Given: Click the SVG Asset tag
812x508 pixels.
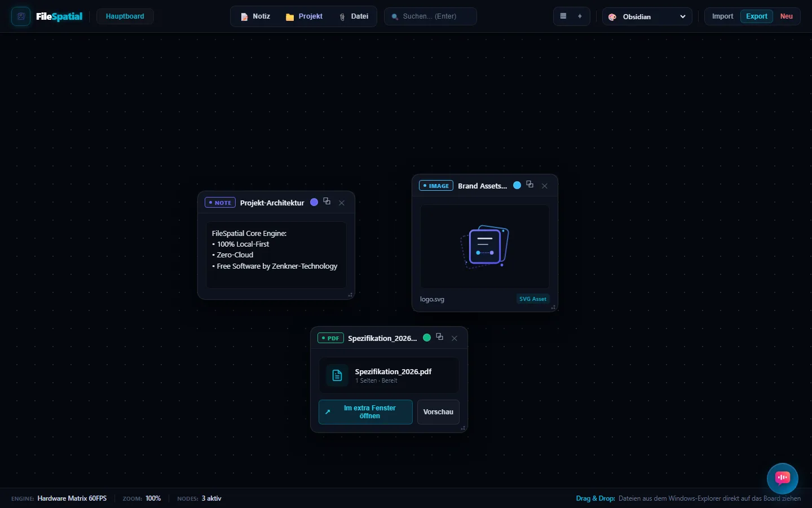Looking at the screenshot, I should [533, 299].
